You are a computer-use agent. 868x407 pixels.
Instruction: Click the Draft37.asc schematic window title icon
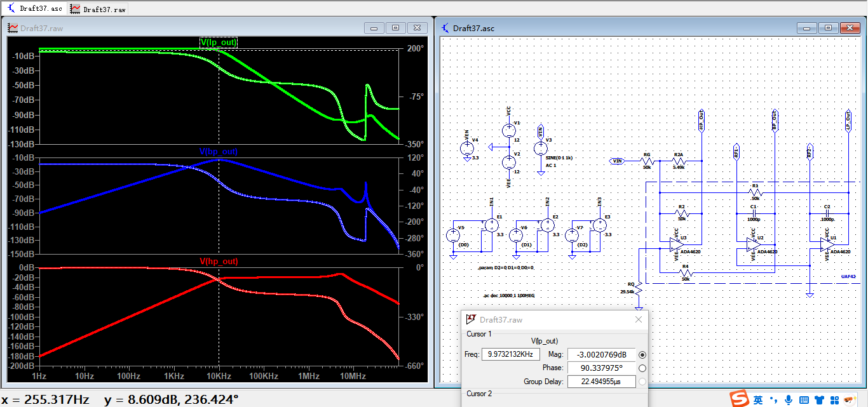(445, 28)
